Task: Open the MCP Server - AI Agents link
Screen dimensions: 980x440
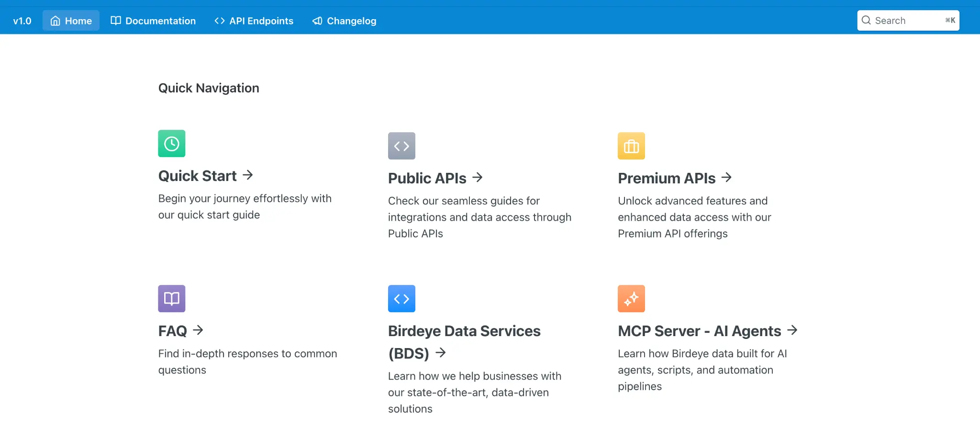Action: pyautogui.click(x=700, y=331)
